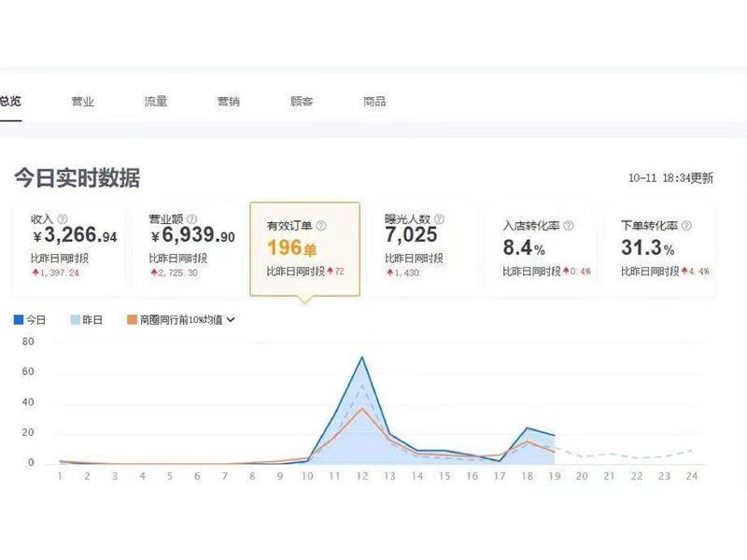Screen dimensions: 747x560
Task: Toggle 今日 series in chart legend
Action: [30, 319]
